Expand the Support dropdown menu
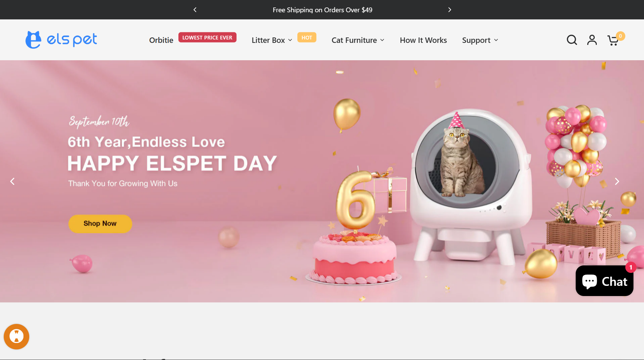The width and height of the screenshot is (644, 360). [x=480, y=40]
